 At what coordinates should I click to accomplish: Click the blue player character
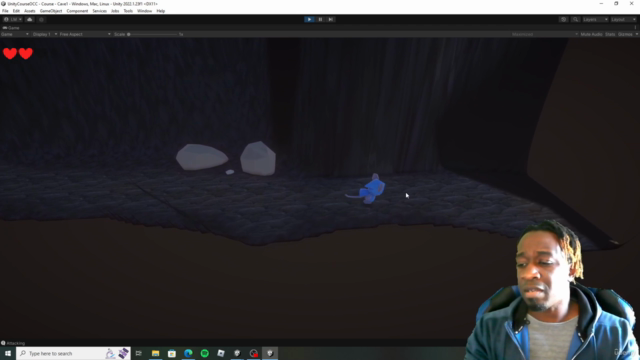(x=371, y=189)
